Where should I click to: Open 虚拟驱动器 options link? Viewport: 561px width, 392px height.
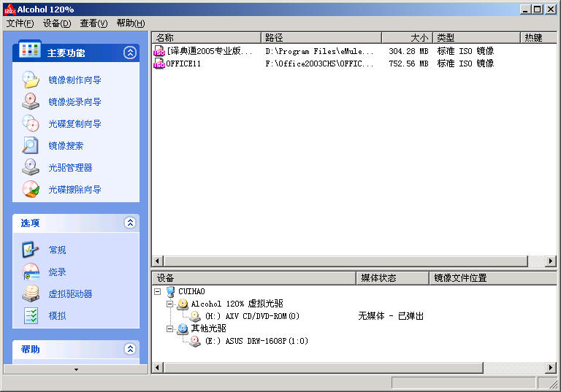click(70, 294)
